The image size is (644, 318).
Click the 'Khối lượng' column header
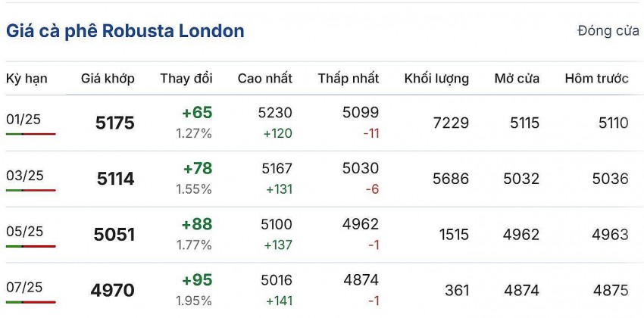click(x=436, y=79)
